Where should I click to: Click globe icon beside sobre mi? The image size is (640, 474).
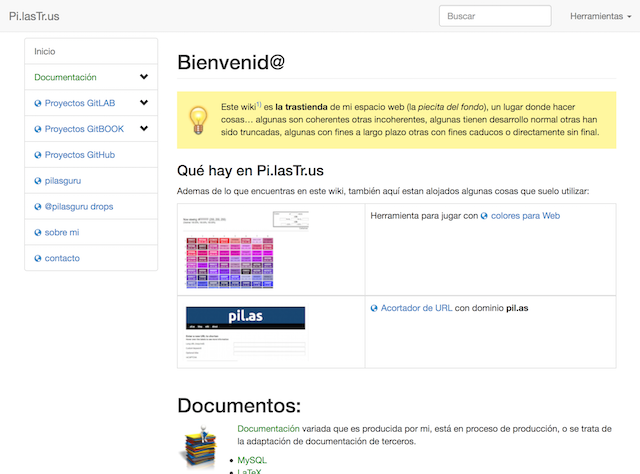pyautogui.click(x=38, y=232)
